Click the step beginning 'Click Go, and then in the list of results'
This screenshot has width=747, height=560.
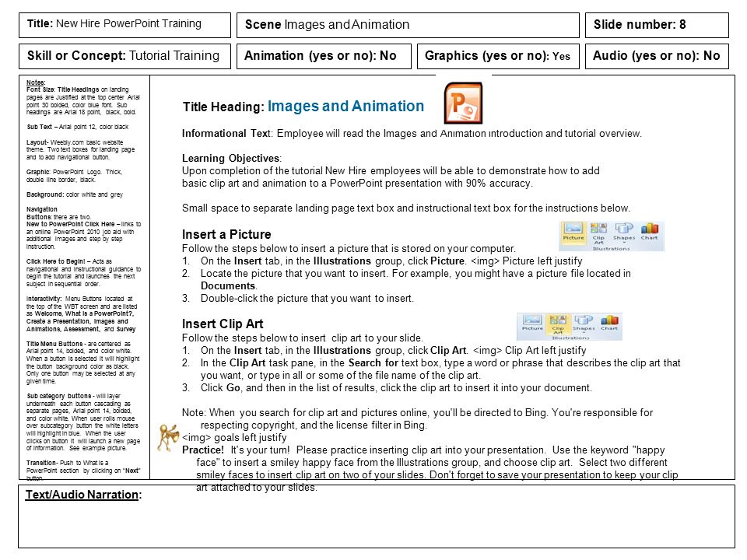[x=396, y=387]
